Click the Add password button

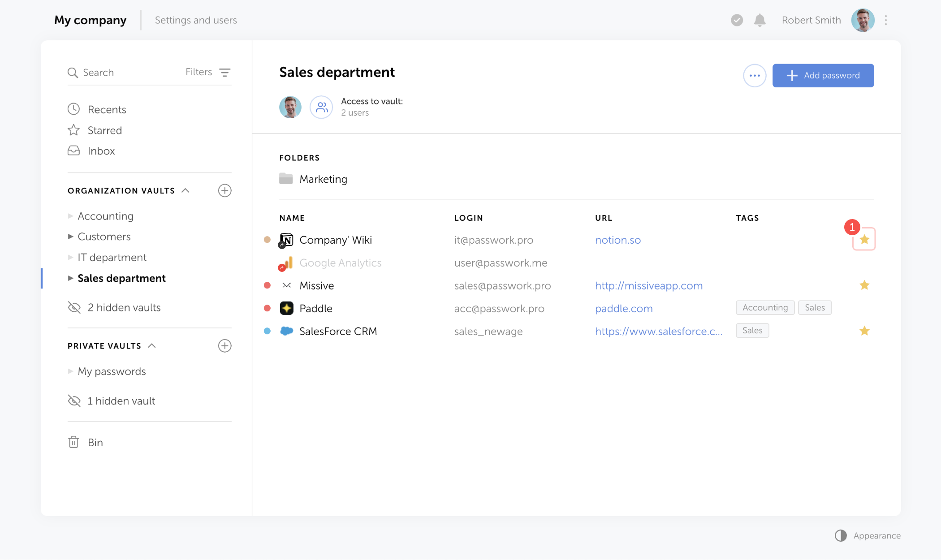pyautogui.click(x=823, y=76)
